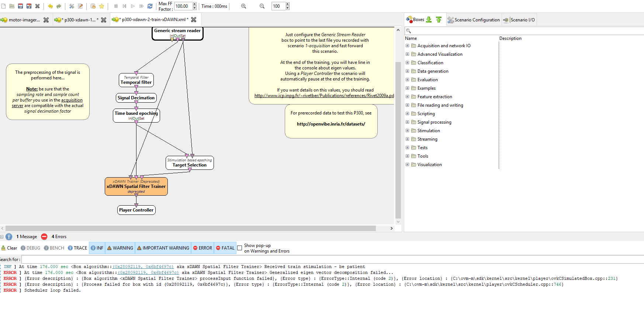Click the notepad-and-pencil edit icon
The height and width of the screenshot is (309, 644).
tap(80, 6)
